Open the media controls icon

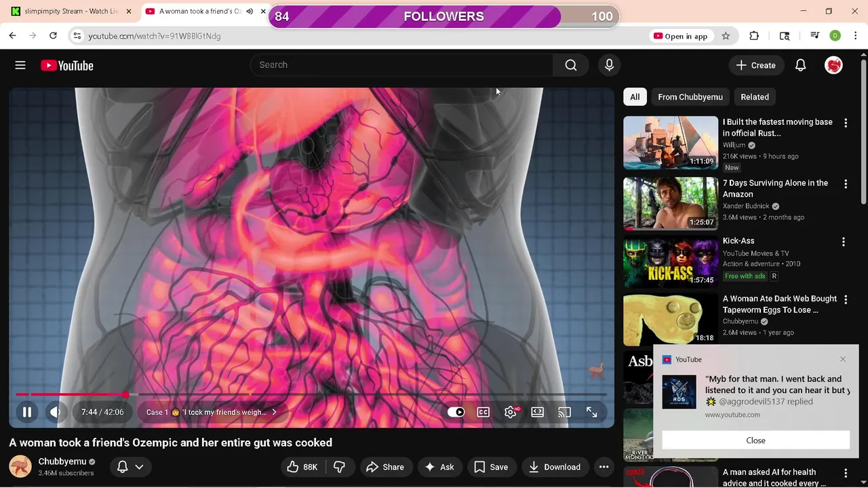(x=814, y=36)
